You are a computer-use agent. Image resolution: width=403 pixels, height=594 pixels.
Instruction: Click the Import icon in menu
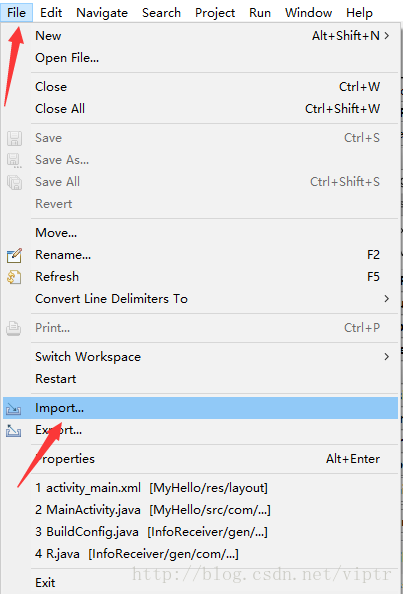click(14, 409)
